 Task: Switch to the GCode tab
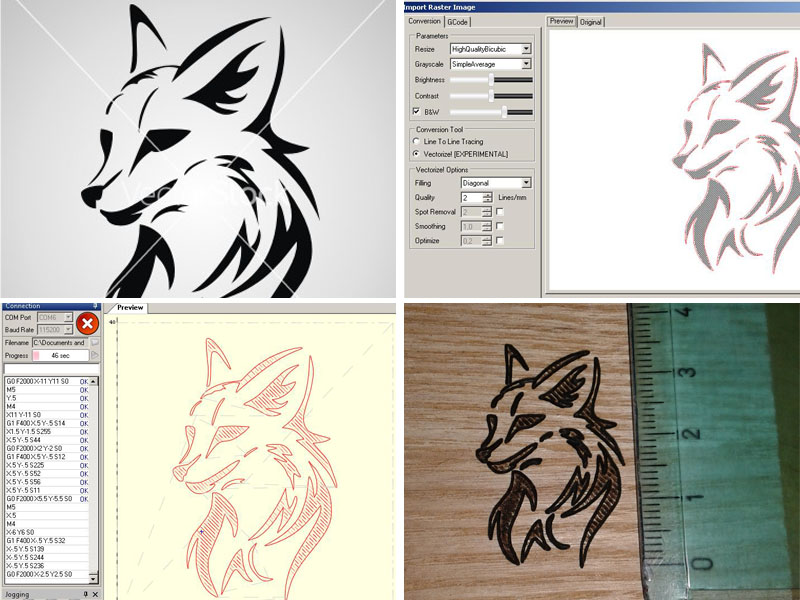459,20
